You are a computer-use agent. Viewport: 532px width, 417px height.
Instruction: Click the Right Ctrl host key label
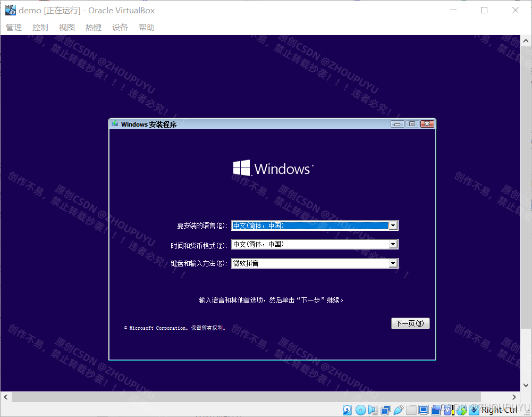tap(500, 410)
